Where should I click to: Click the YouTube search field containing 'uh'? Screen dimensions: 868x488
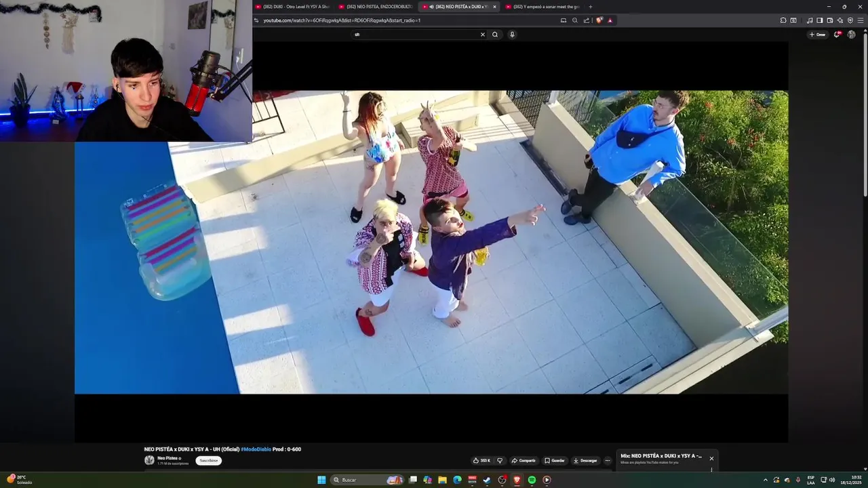click(x=414, y=35)
